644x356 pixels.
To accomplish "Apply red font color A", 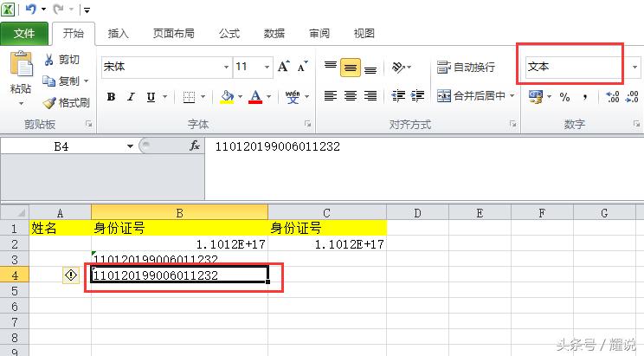I will coord(255,97).
